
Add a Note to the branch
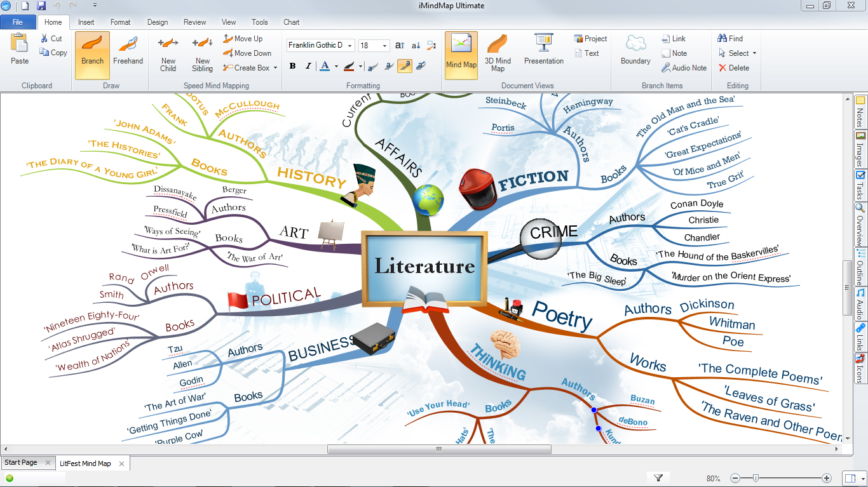point(674,53)
